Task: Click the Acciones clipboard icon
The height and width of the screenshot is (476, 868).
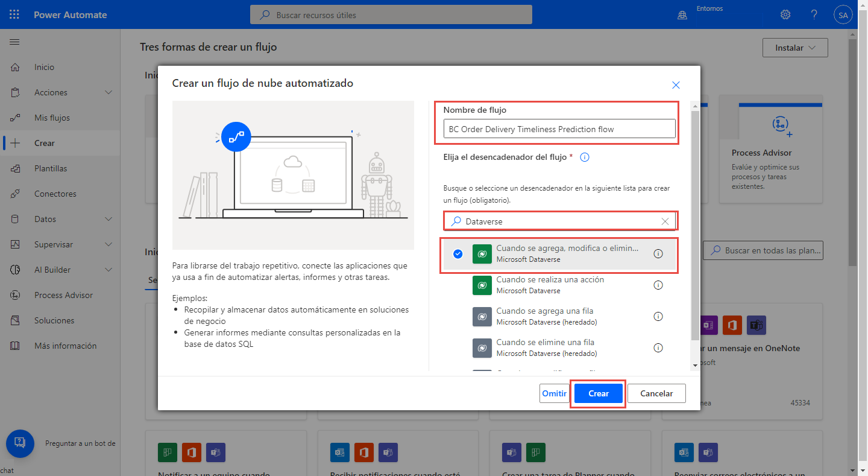Action: tap(16, 92)
